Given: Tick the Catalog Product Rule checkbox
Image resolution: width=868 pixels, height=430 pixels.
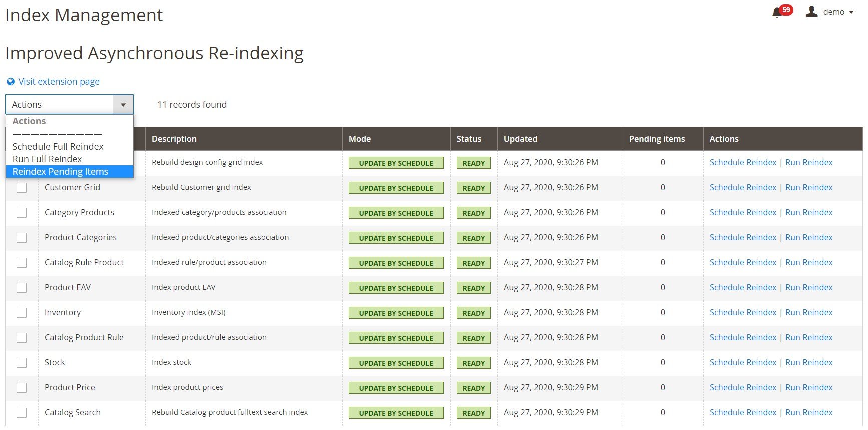Looking at the screenshot, I should pyautogui.click(x=22, y=338).
